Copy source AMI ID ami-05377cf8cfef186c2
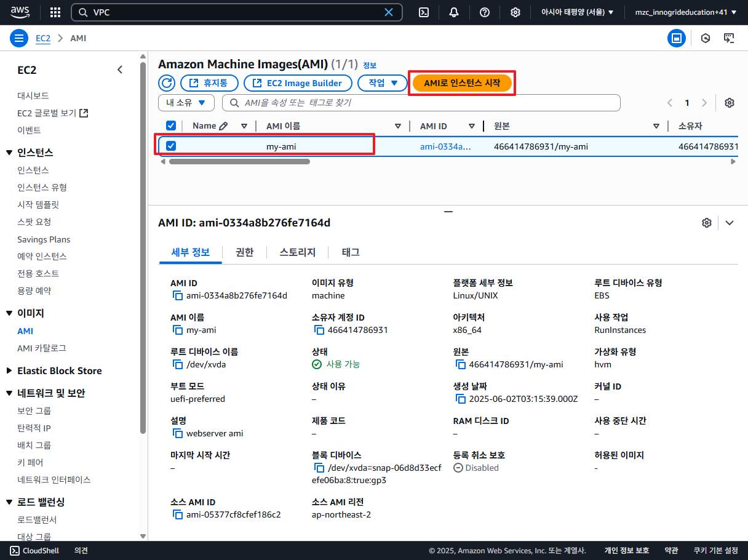 click(178, 515)
